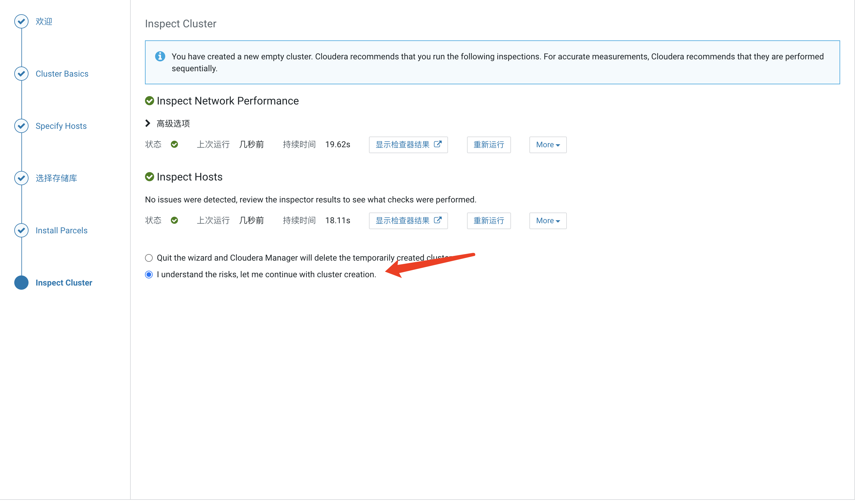Click the Specify Hosts step checkmark icon
855x504 pixels.
coord(21,126)
